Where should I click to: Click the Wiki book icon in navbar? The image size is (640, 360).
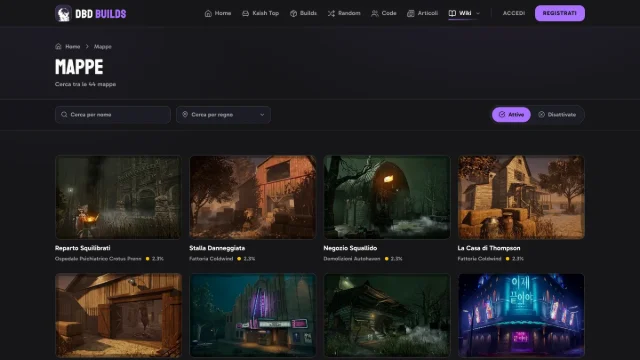pyautogui.click(x=452, y=13)
